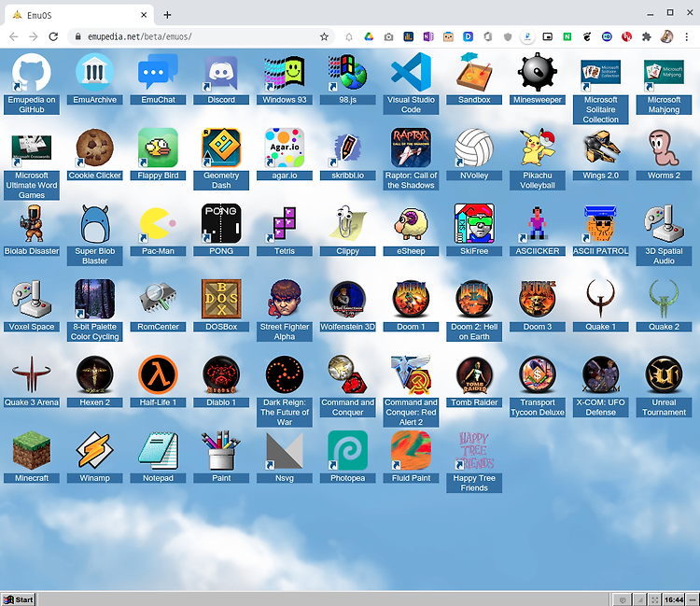
Task: Open Biolab Disaster icon
Action: (31, 224)
